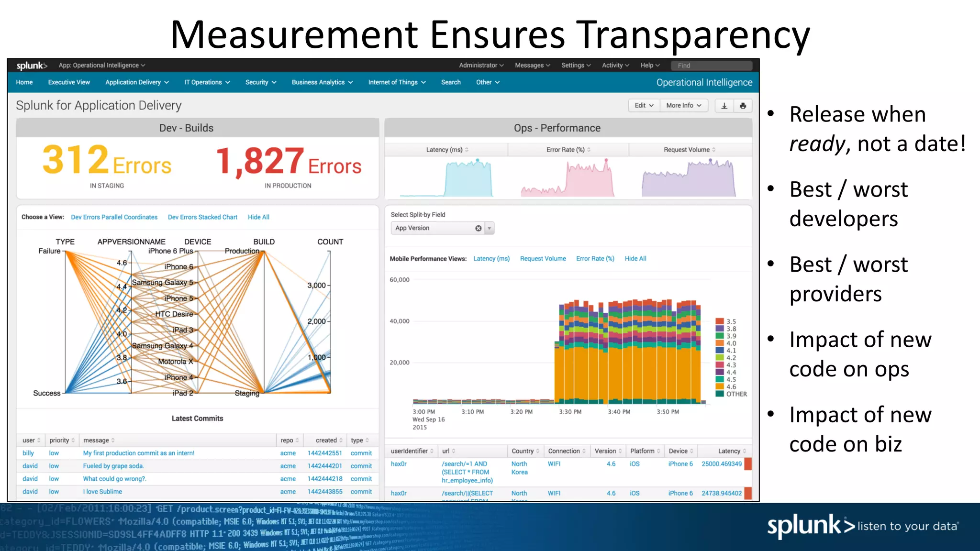Sort commits by user column
980x551 pixels.
31,440
